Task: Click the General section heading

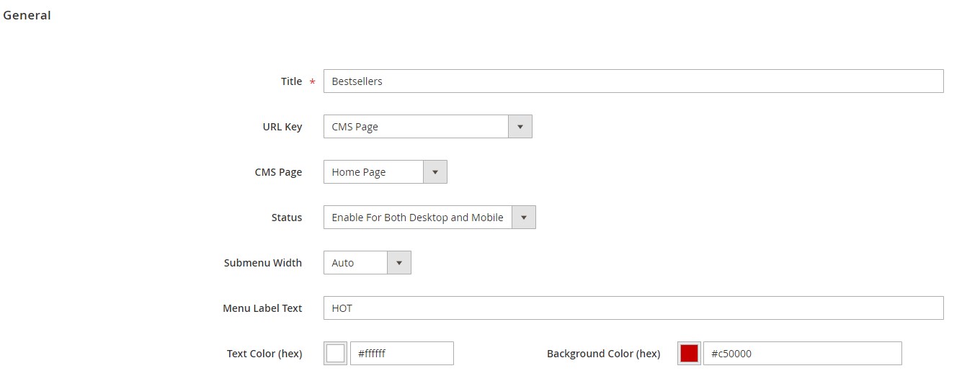Action: pos(27,15)
